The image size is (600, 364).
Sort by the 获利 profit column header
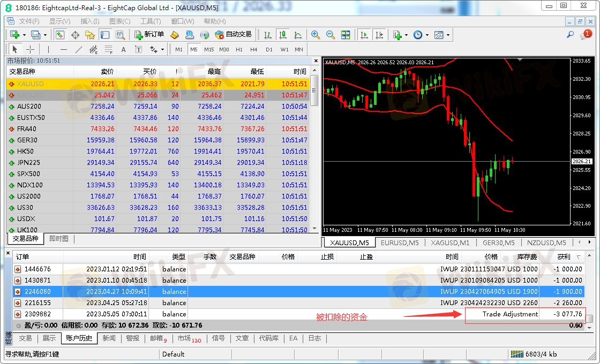click(x=564, y=256)
